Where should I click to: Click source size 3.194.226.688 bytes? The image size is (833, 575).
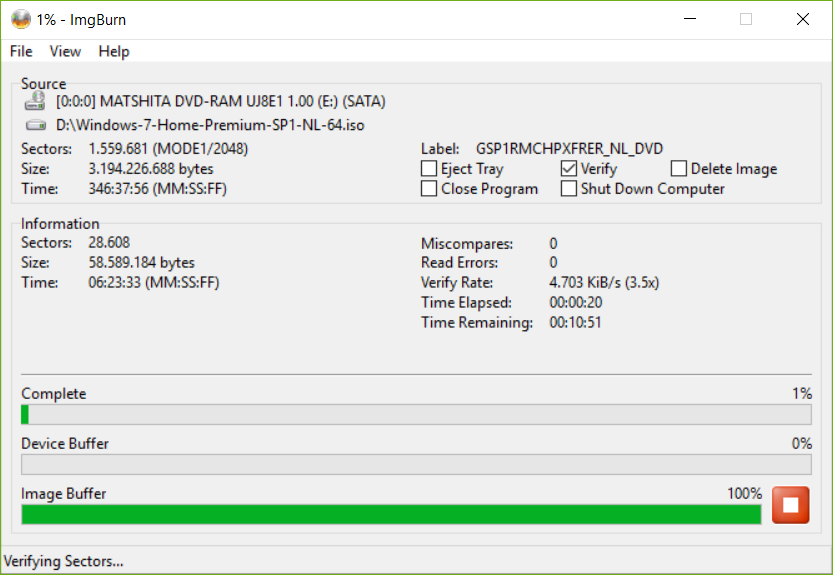coord(150,168)
